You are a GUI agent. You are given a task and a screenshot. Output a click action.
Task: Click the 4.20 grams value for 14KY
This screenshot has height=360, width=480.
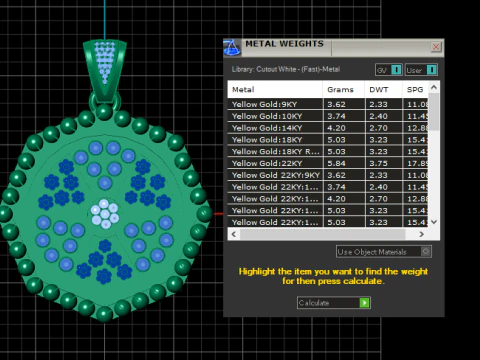pyautogui.click(x=336, y=128)
